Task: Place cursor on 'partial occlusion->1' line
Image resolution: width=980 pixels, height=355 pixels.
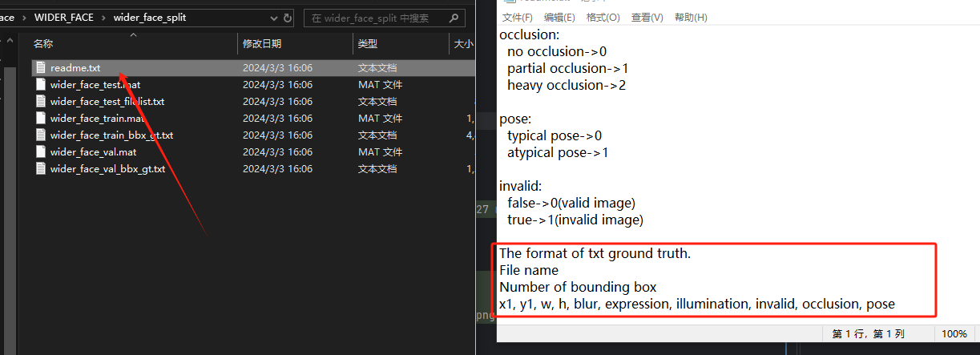Action: click(567, 68)
